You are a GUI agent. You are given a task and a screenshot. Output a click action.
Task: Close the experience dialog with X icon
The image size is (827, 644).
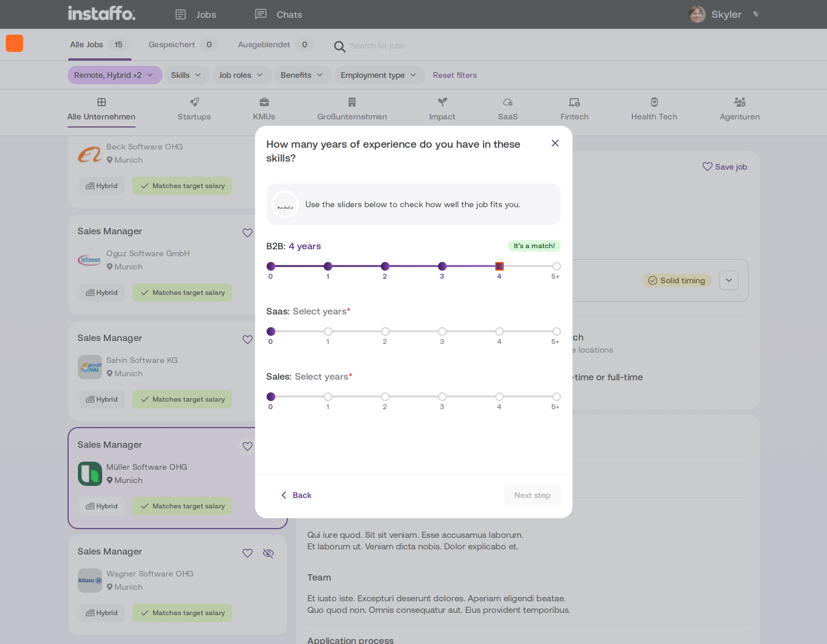[x=555, y=143]
